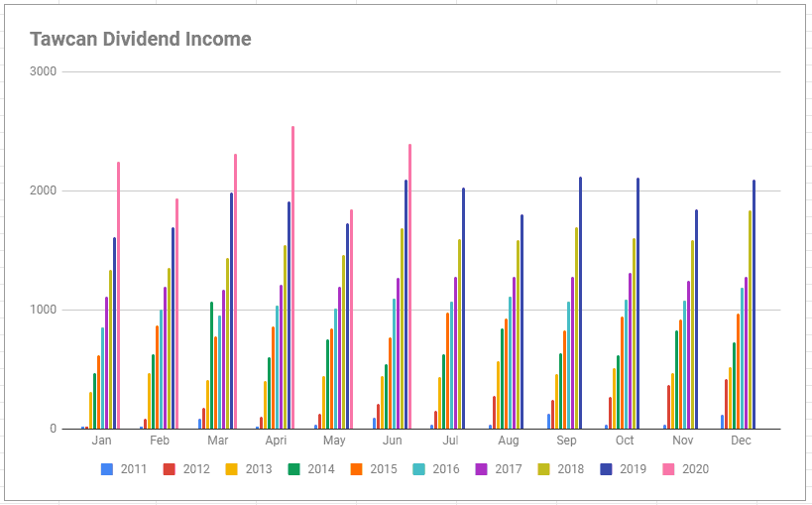Screen dimensions: 812x505
Task: Select the yellow 2013 legend color box
Action: click(232, 469)
